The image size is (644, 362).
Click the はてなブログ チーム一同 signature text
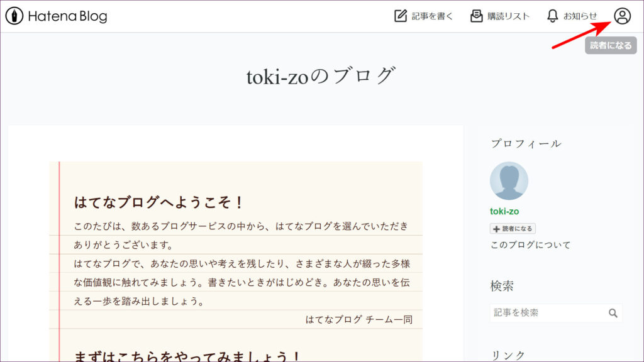[358, 319]
